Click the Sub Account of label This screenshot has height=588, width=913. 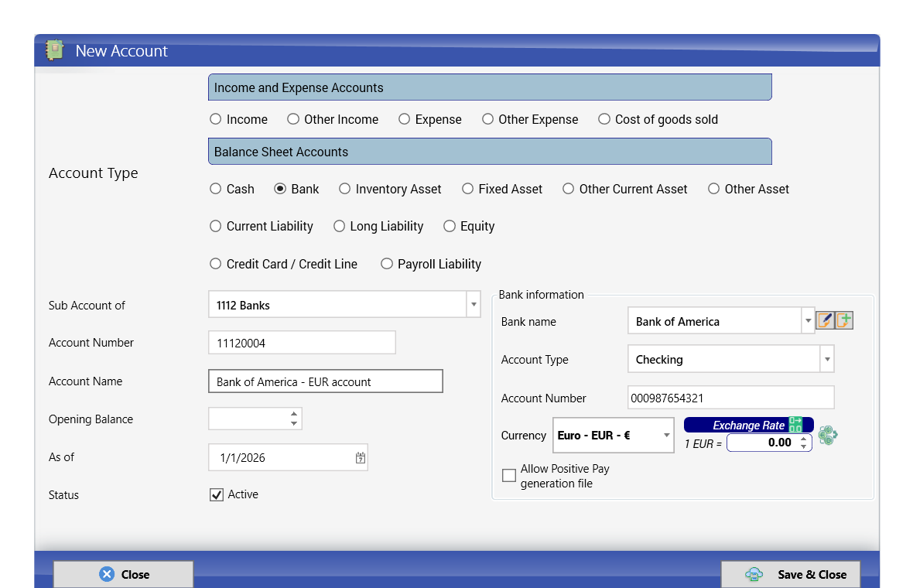click(x=87, y=306)
